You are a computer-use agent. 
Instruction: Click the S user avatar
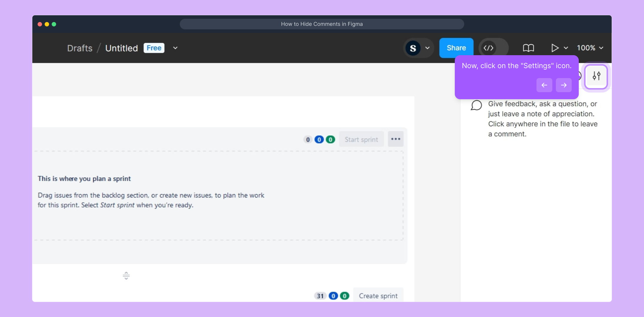(x=413, y=48)
